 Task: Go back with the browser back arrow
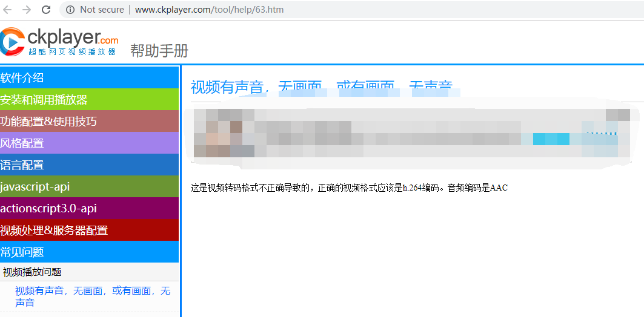point(7,10)
